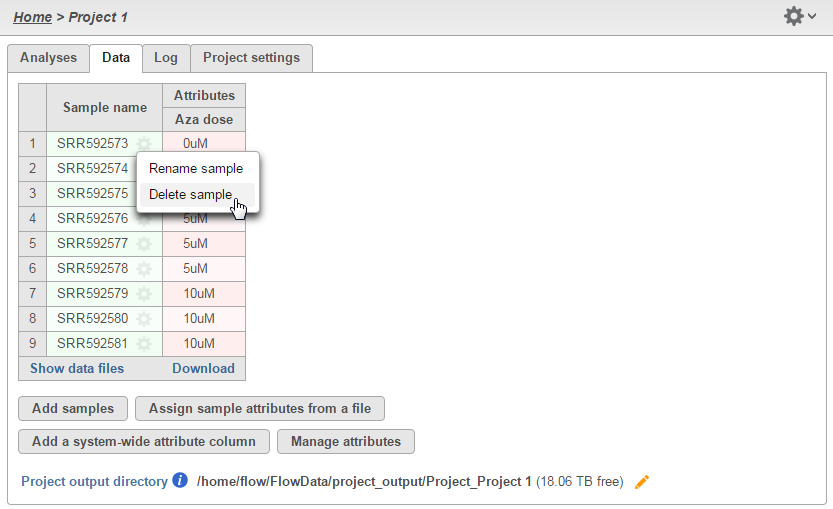Go to the Project settings tab
This screenshot has height=509, width=833.
coord(251,58)
